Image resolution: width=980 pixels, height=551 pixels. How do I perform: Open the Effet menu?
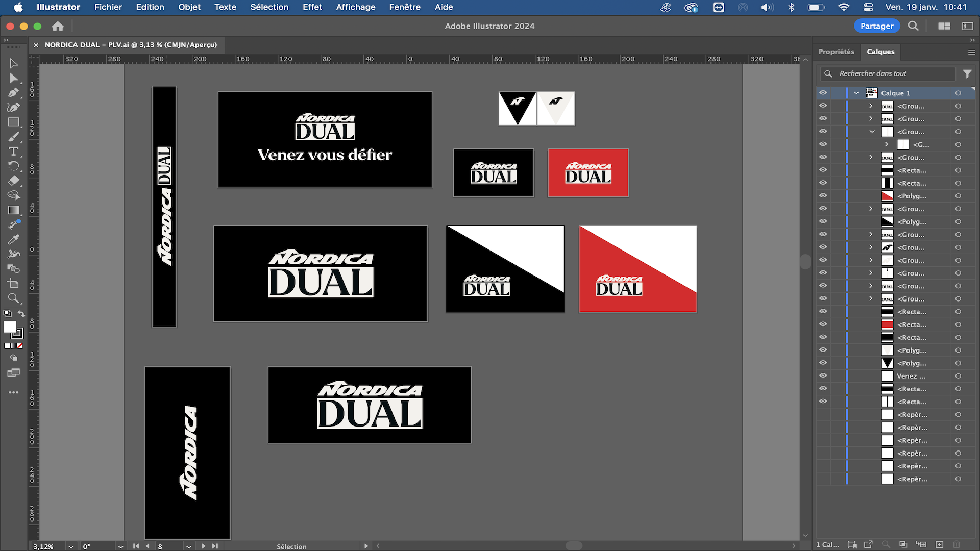click(x=312, y=7)
